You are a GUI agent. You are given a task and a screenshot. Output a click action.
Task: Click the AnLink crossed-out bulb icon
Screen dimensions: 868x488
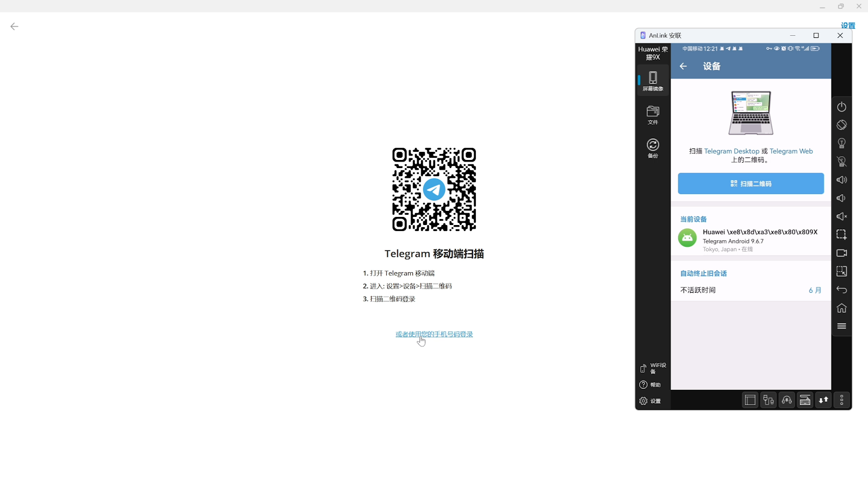[x=841, y=162]
